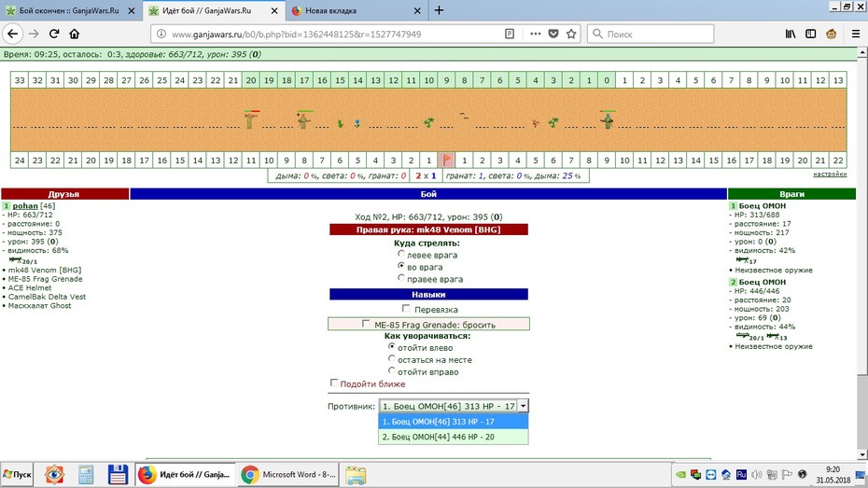Enable the Перевязка skill checkbox

click(x=406, y=308)
